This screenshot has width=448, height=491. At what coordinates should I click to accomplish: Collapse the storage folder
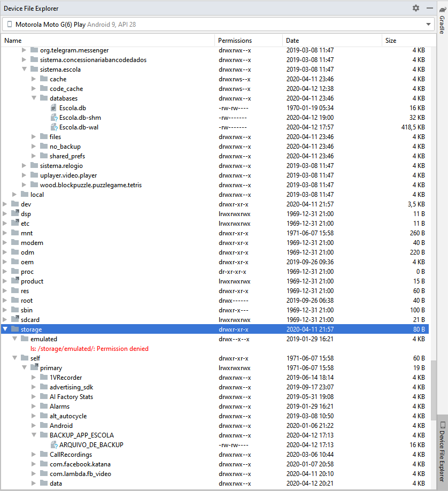5,329
